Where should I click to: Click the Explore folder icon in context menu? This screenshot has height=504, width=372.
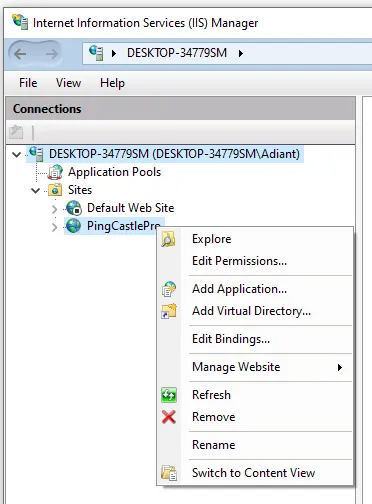[x=168, y=239]
